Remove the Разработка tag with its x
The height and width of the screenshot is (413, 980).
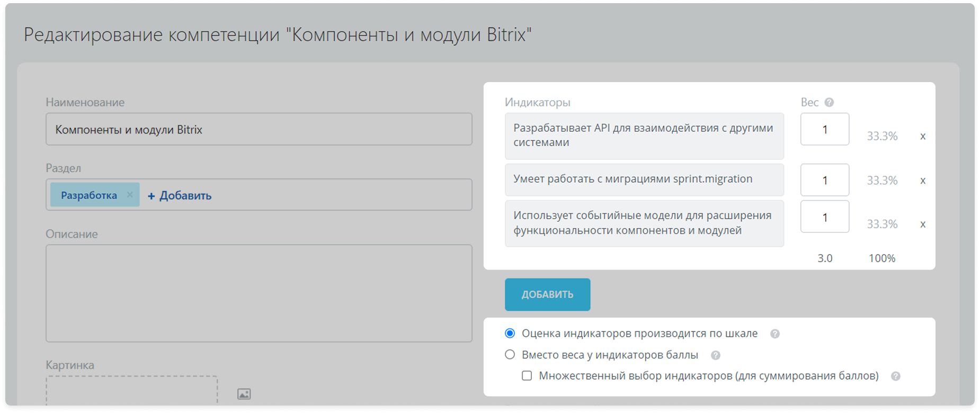(x=130, y=195)
